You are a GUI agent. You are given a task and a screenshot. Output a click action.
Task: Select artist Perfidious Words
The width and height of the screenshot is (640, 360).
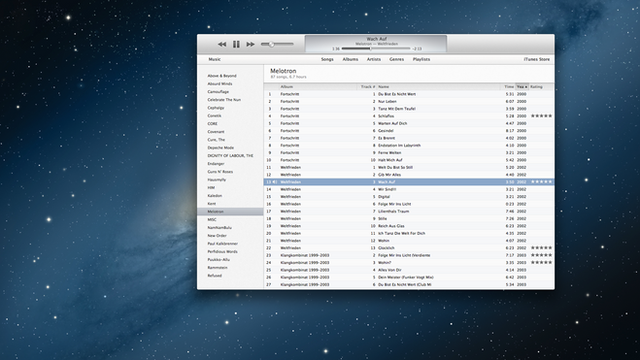tap(222, 251)
